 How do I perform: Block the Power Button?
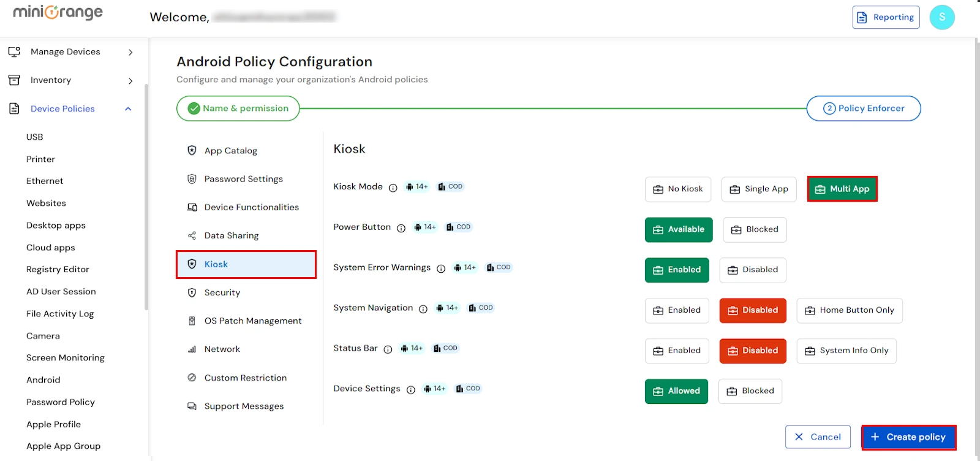pos(755,230)
